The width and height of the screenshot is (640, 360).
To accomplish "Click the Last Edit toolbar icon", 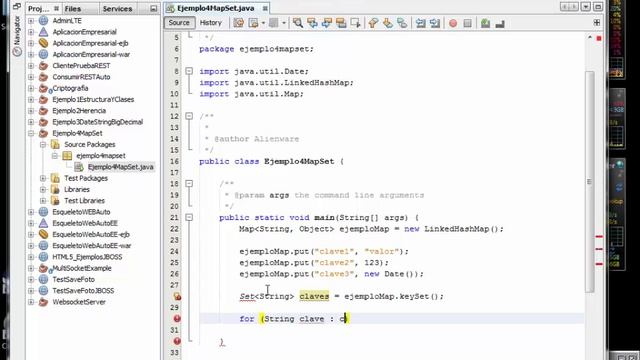I will click(238, 23).
